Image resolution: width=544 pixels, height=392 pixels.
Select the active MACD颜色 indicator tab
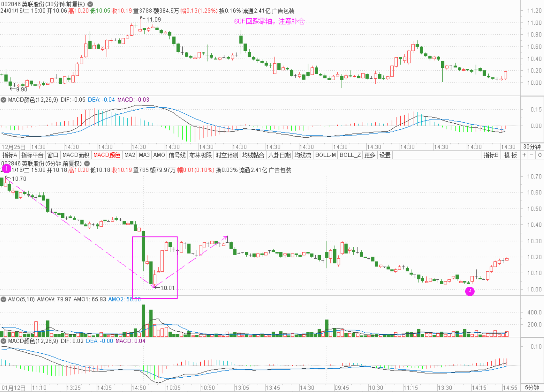coord(107,155)
